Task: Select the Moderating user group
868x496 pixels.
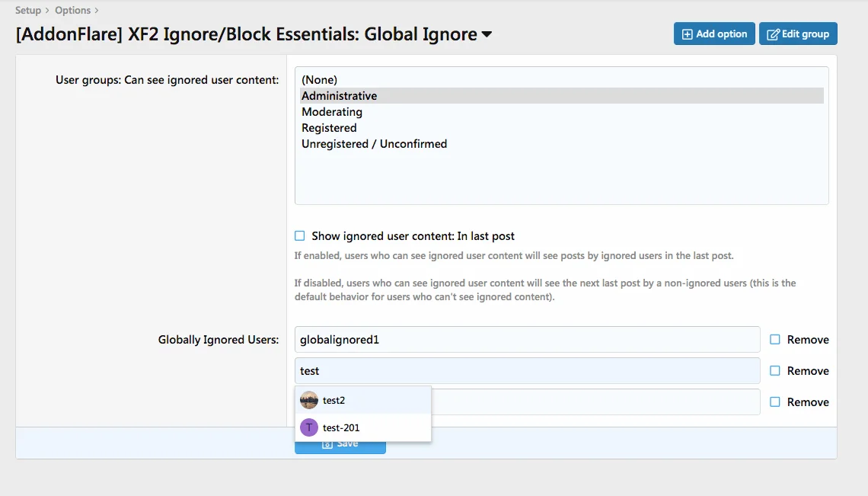Action: pyautogui.click(x=332, y=111)
